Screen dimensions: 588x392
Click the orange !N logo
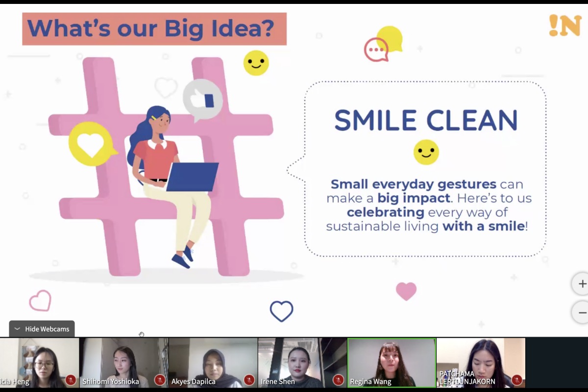(x=564, y=25)
